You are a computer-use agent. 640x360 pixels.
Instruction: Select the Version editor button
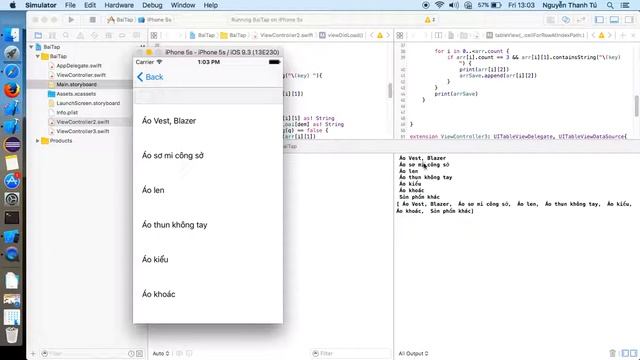(x=581, y=20)
